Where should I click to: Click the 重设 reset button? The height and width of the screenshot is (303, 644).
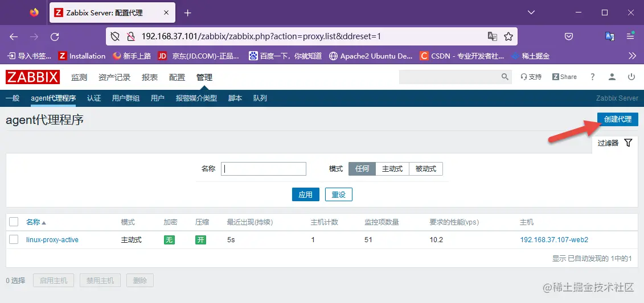click(339, 194)
